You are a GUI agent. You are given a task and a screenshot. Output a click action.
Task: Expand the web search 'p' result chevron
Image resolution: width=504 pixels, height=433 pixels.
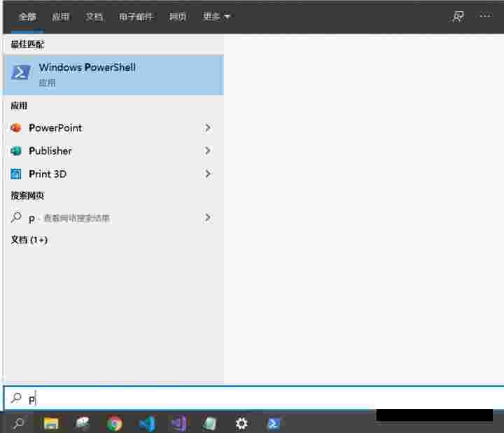pyautogui.click(x=208, y=218)
